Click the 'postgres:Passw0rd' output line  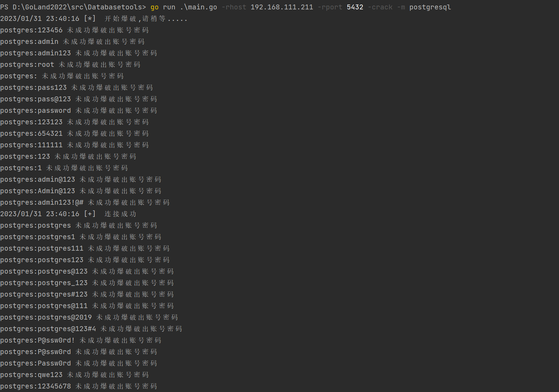point(79,363)
